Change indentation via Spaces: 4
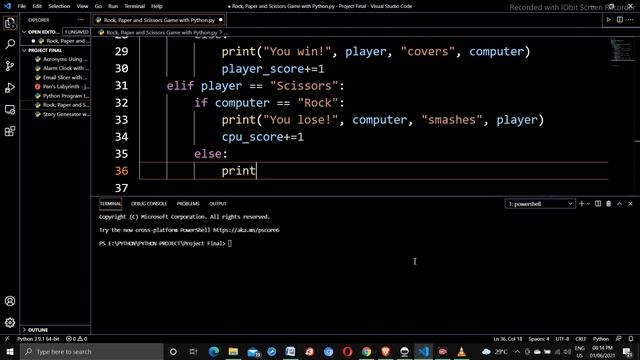The image size is (640, 360). click(x=539, y=339)
